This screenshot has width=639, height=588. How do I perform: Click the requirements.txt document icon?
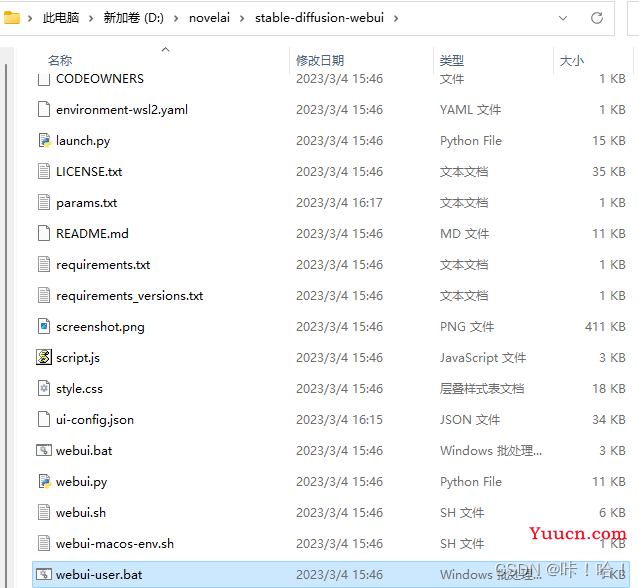(44, 264)
